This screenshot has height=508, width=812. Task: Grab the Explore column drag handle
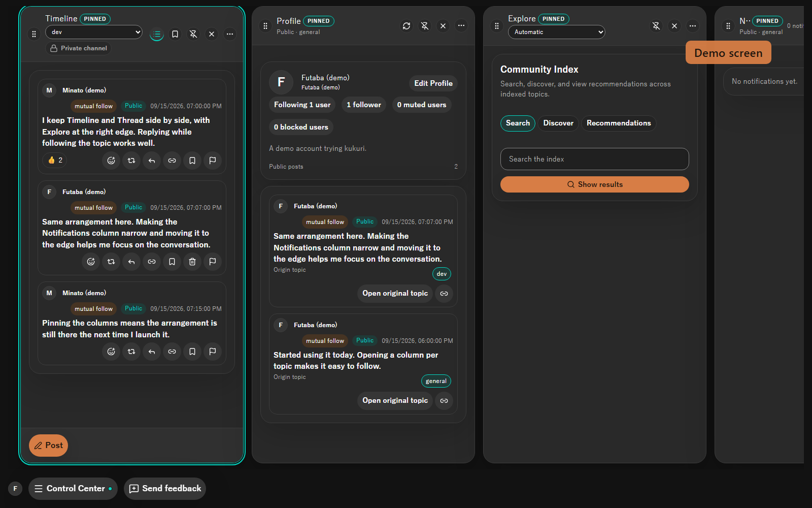497,26
